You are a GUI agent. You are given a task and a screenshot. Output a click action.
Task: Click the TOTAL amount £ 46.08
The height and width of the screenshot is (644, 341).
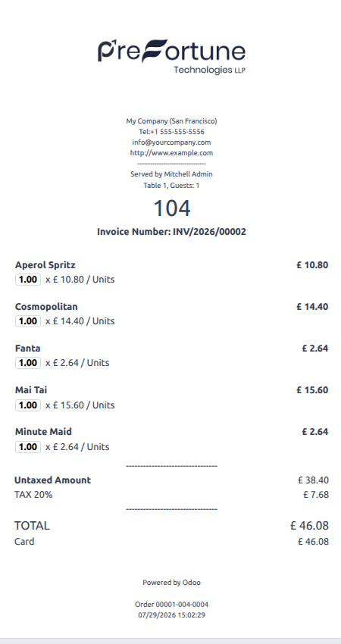click(309, 525)
